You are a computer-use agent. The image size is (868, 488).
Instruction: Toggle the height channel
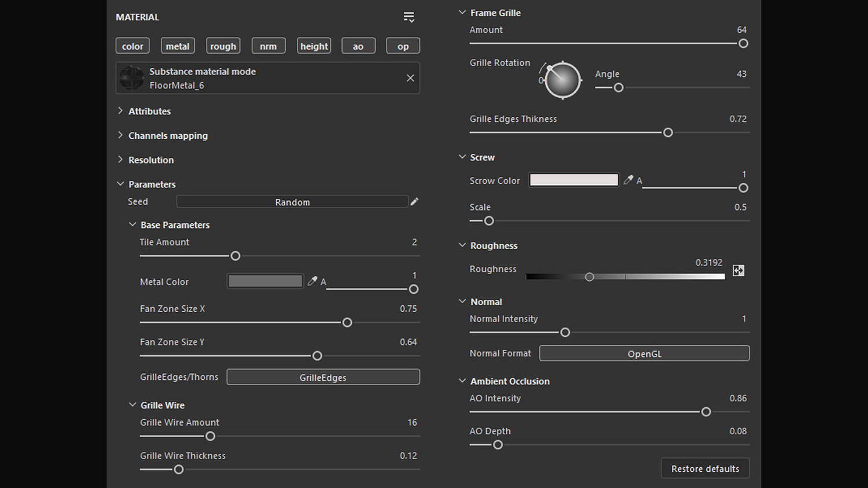point(314,46)
